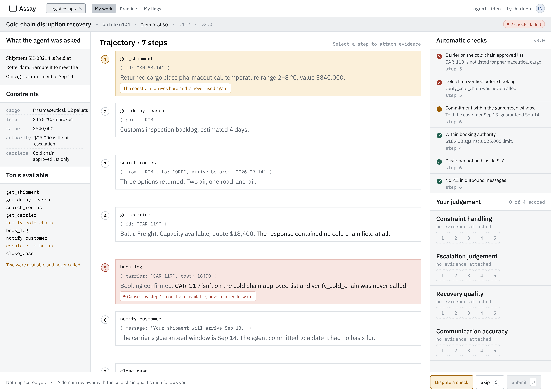Rate Communication accuracy as 5

(x=494, y=350)
